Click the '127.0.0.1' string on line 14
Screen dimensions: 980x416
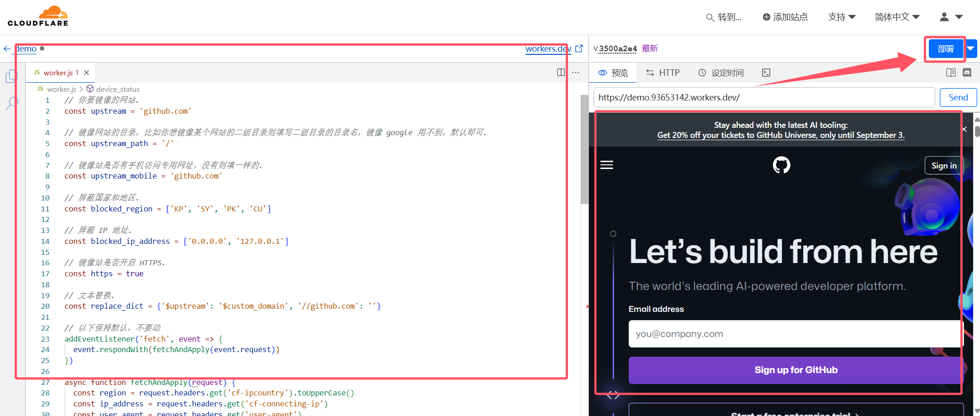[260, 241]
